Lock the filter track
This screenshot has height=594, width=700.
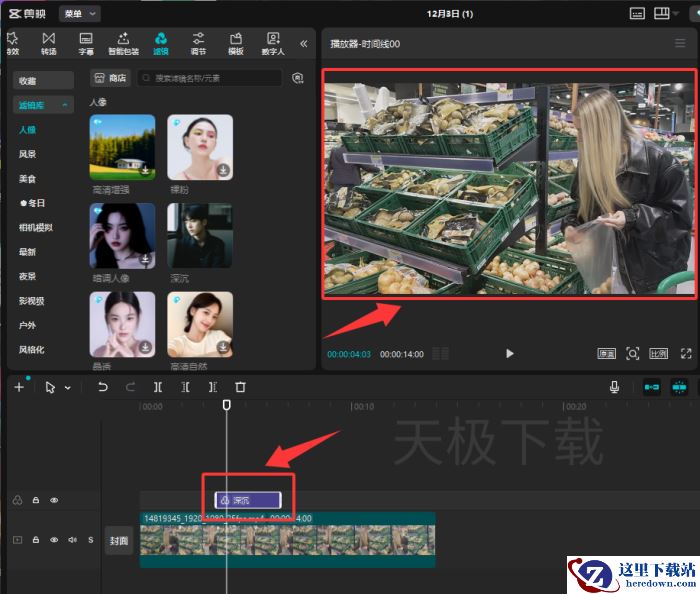click(x=36, y=500)
